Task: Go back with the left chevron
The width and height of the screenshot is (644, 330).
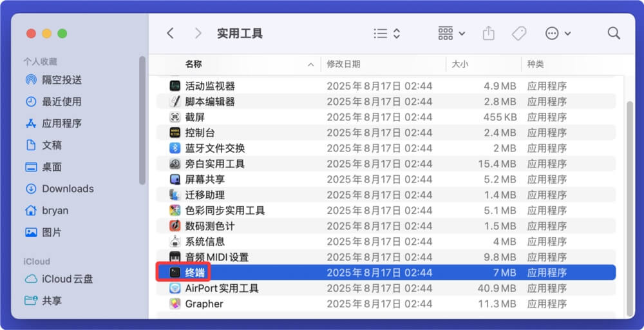Action: pyautogui.click(x=171, y=34)
